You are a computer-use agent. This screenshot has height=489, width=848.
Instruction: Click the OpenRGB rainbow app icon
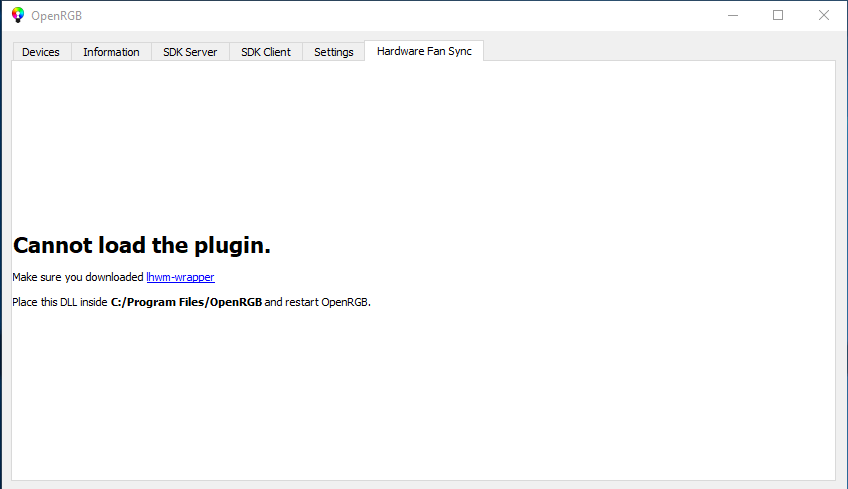tap(18, 15)
